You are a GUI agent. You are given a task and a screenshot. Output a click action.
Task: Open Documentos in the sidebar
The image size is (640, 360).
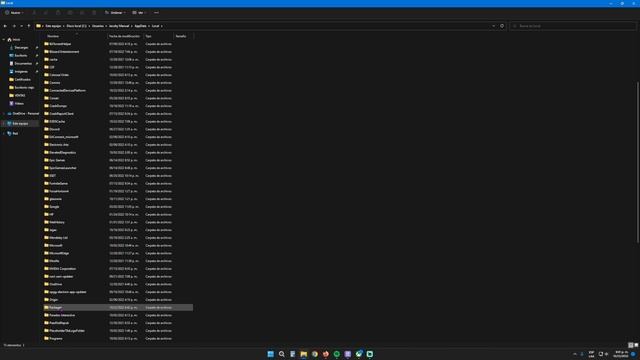[x=23, y=64]
